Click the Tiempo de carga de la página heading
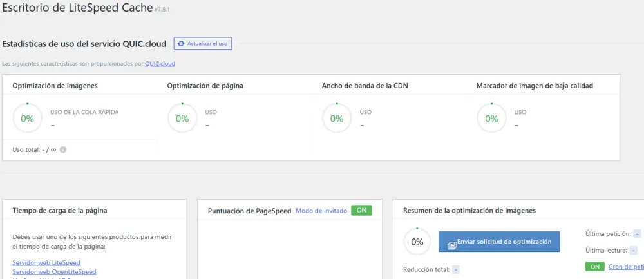 [x=60, y=211]
